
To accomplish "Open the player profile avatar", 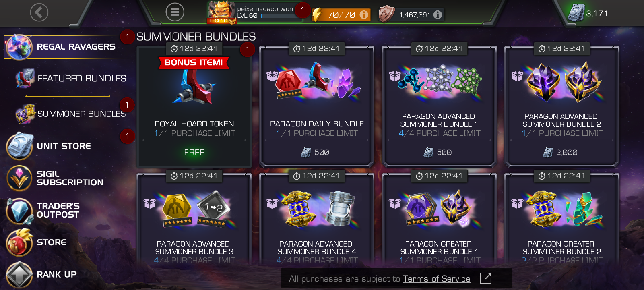I will [221, 12].
